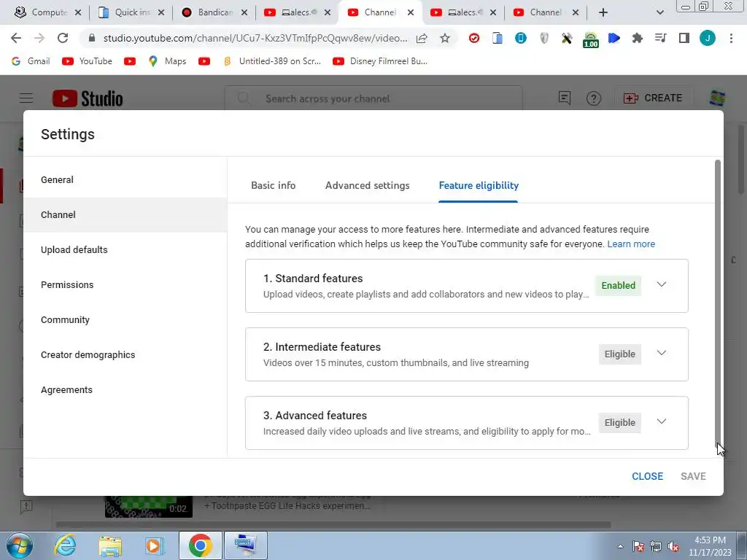Open the J profile avatar
The width and height of the screenshot is (747, 560).
coord(708,38)
